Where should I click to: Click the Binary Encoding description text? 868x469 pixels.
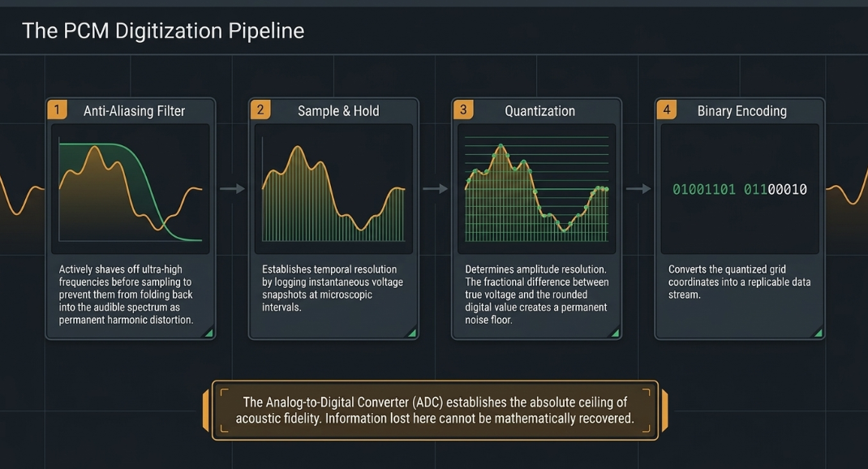click(x=739, y=282)
